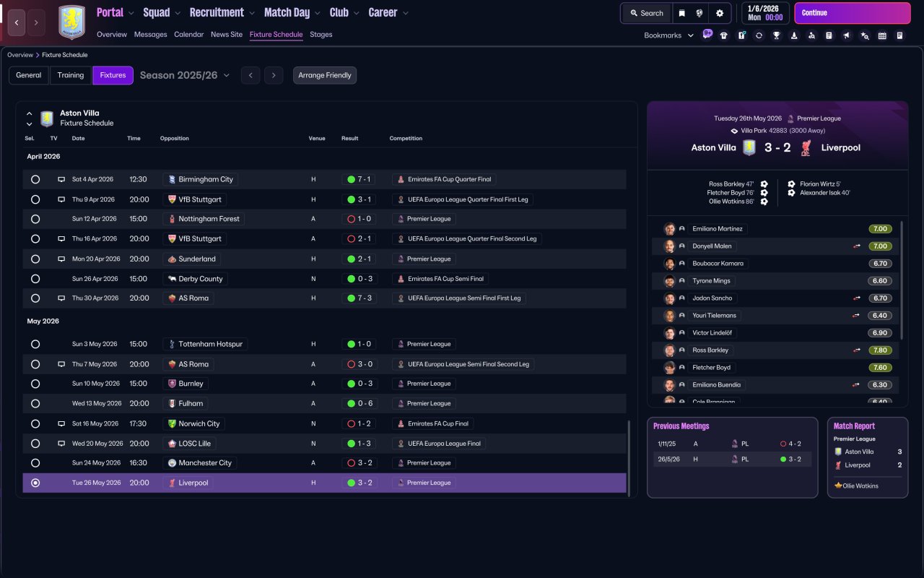Open the trophy icon in bookmarks bar

[x=777, y=35]
